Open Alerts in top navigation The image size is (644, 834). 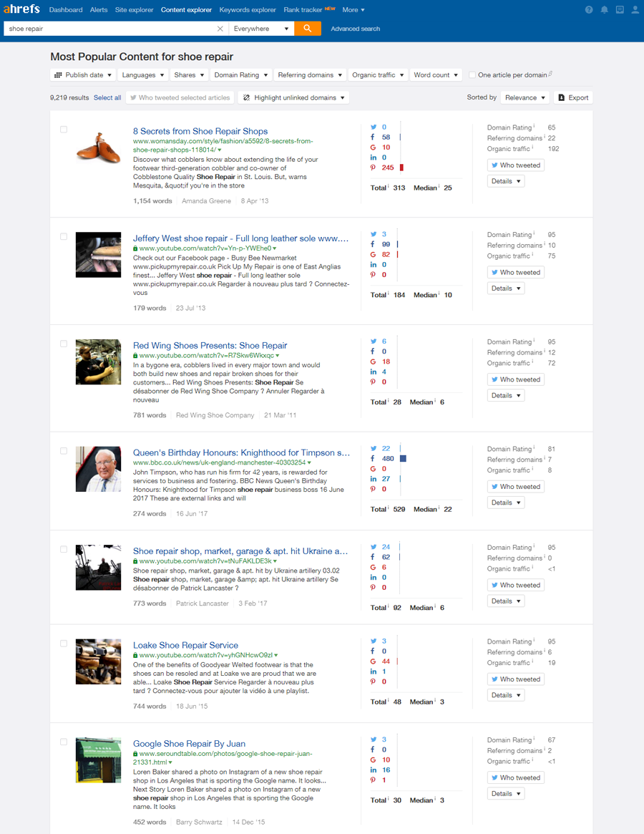click(x=98, y=9)
